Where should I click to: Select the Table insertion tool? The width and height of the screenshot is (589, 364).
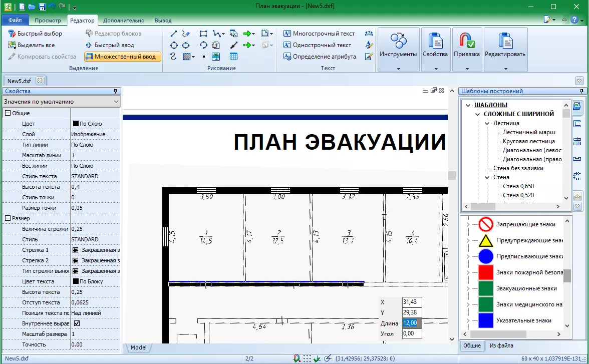coord(233,56)
